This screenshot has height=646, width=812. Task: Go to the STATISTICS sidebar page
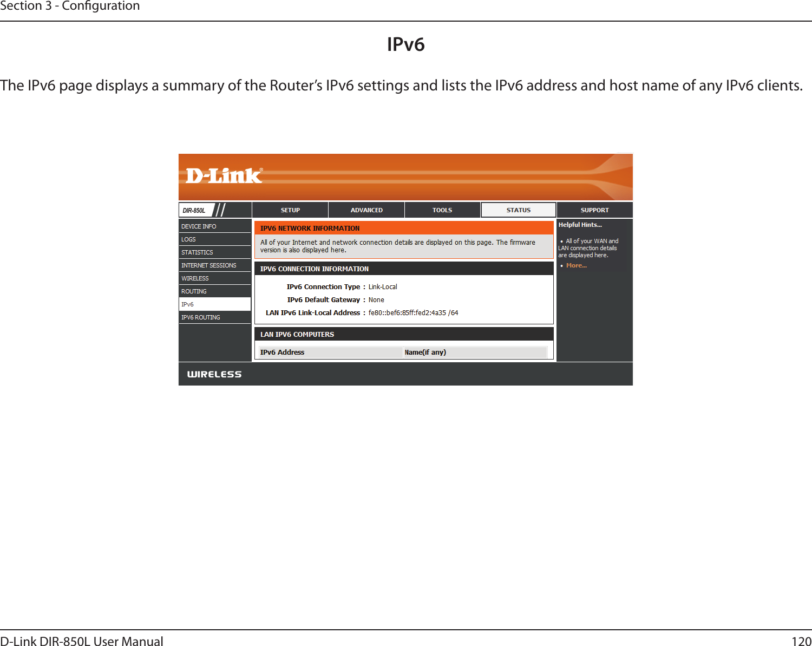pyautogui.click(x=215, y=252)
